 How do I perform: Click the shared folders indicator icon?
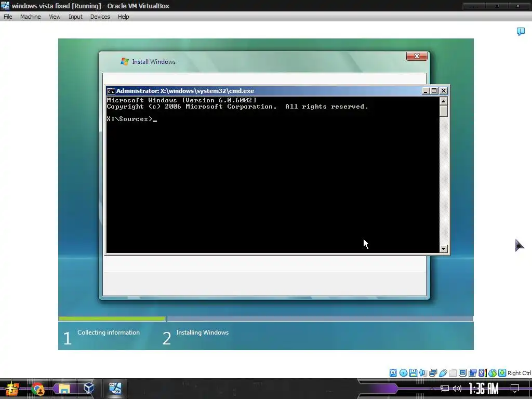coord(453,373)
